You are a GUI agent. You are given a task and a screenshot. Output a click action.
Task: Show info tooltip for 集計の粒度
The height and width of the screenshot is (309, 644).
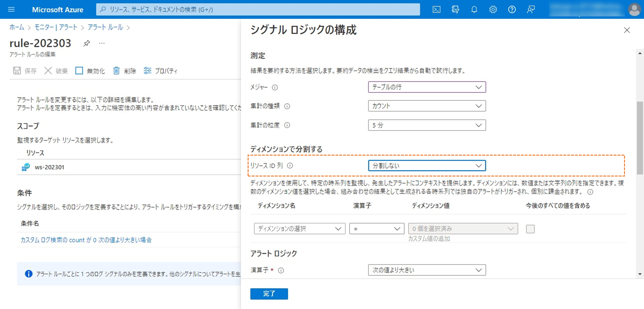pyautogui.click(x=287, y=125)
